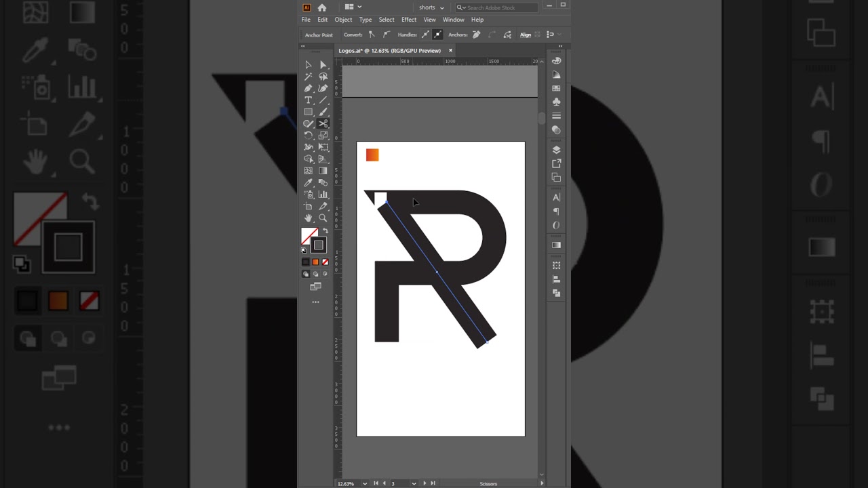Choose the Slice tool
The height and width of the screenshot is (488, 868).
(x=323, y=206)
